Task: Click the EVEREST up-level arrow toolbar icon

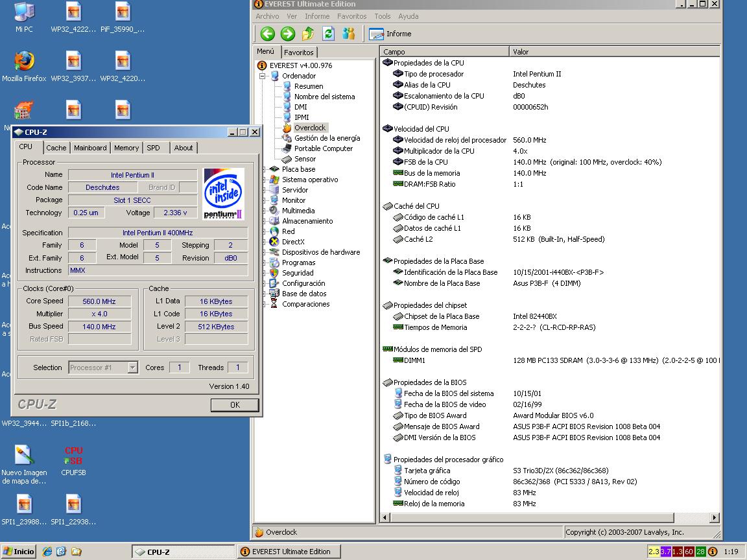Action: tap(308, 34)
